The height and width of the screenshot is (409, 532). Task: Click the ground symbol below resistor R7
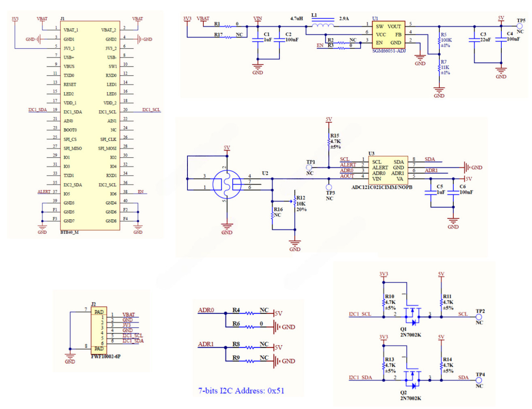439,90
